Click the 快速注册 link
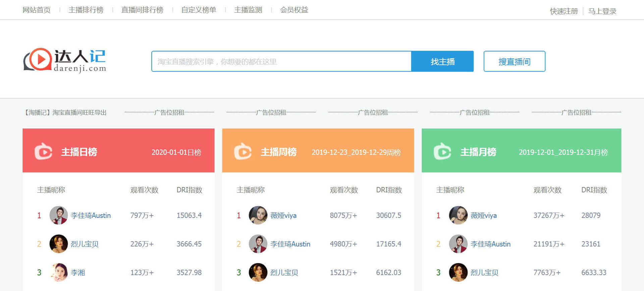Image resolution: width=644 pixels, height=291 pixels. pyautogui.click(x=564, y=11)
